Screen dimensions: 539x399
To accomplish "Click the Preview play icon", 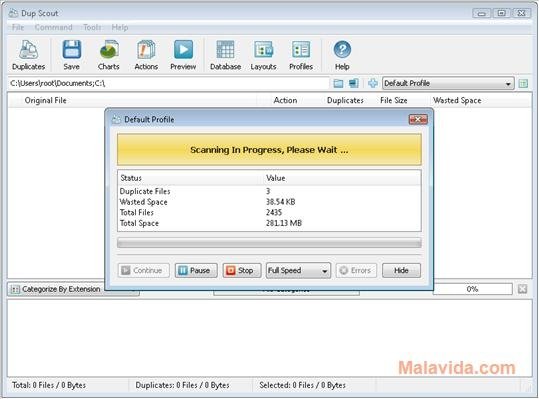I will [x=183, y=49].
